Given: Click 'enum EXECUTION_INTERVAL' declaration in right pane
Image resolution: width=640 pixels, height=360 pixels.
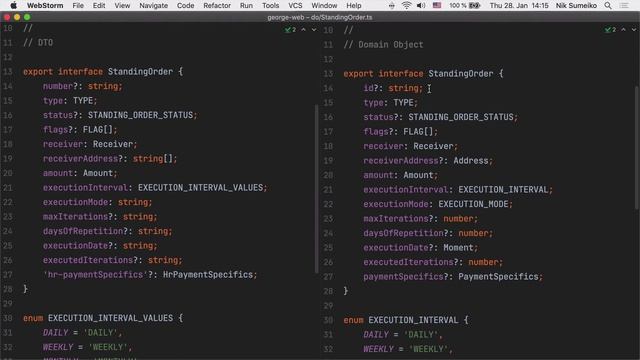Looking at the screenshot, I should [x=400, y=320].
